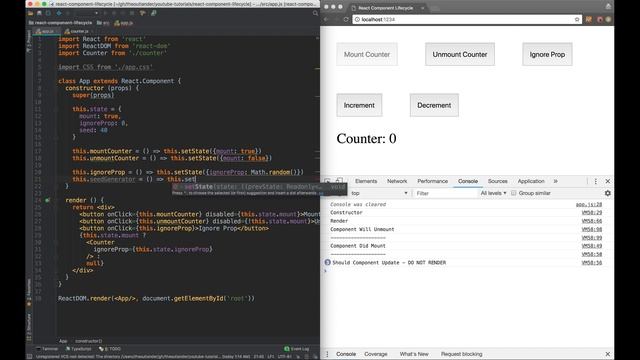Click the console prompt arrow

tap(326, 271)
